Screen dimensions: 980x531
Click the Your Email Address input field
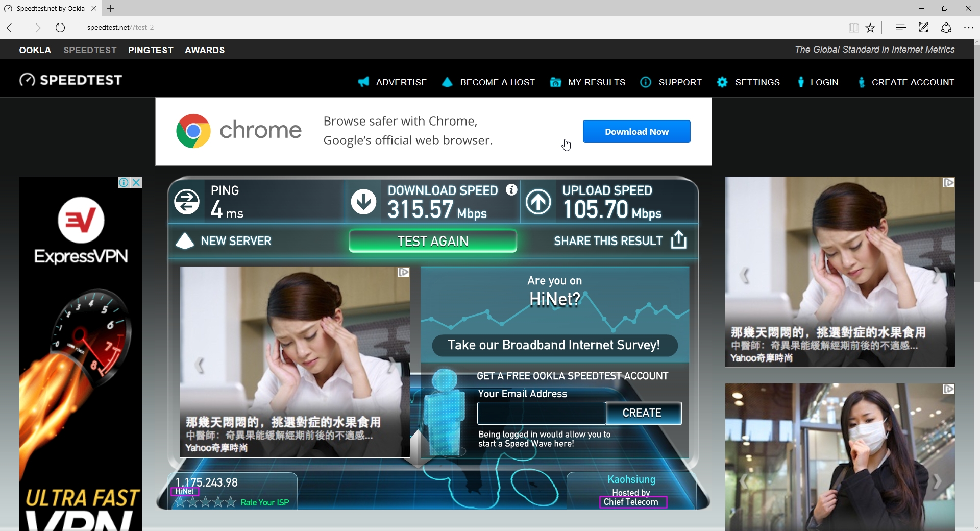(542, 413)
